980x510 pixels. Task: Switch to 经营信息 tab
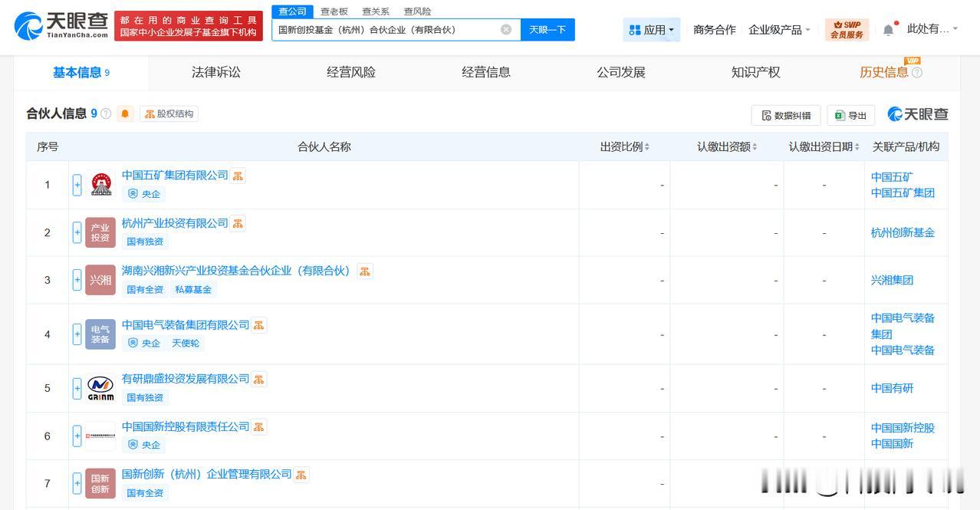486,72
